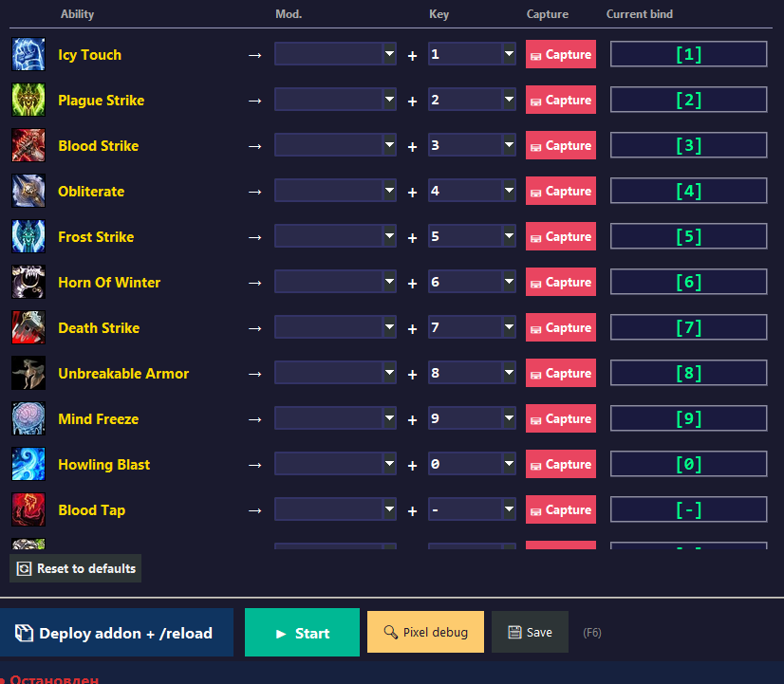Capture a key for Death Strike
Screen dimensions: 784x684
pyautogui.click(x=561, y=327)
